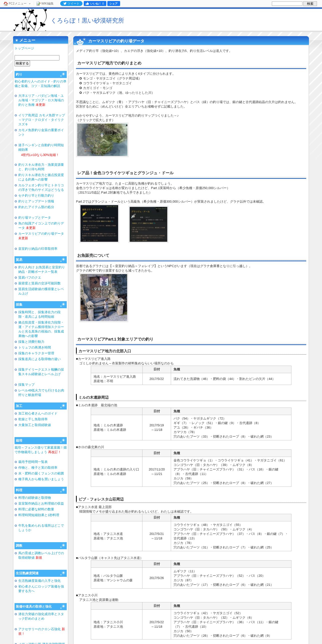322x644 pixels.
Task: Click the sparkle icon on 調教 header
Action: 63,545
